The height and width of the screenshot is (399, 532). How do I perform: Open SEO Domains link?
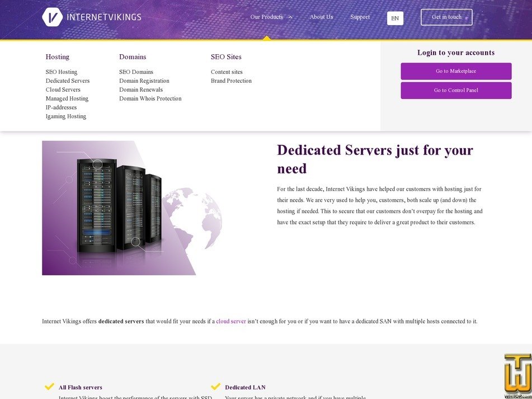coord(136,72)
